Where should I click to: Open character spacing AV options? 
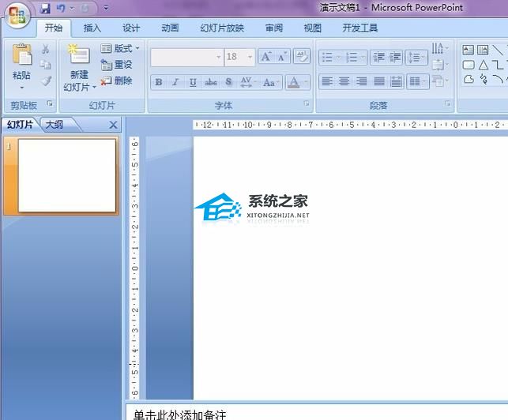pos(246,82)
